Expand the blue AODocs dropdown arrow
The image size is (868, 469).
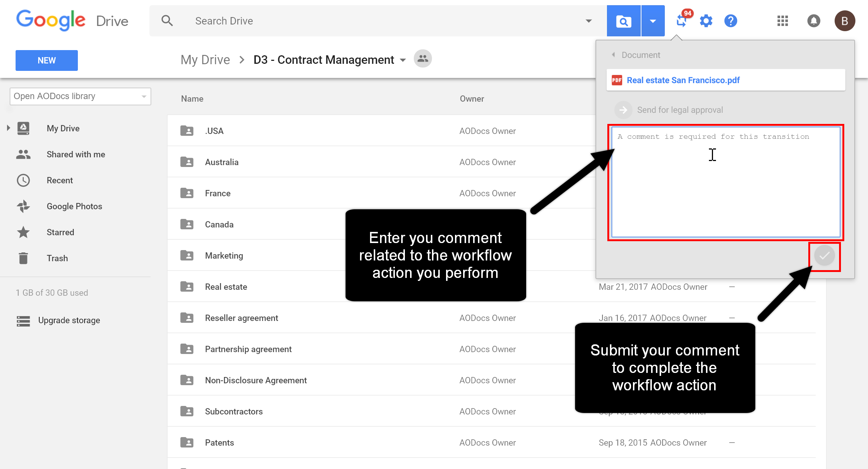coord(653,21)
